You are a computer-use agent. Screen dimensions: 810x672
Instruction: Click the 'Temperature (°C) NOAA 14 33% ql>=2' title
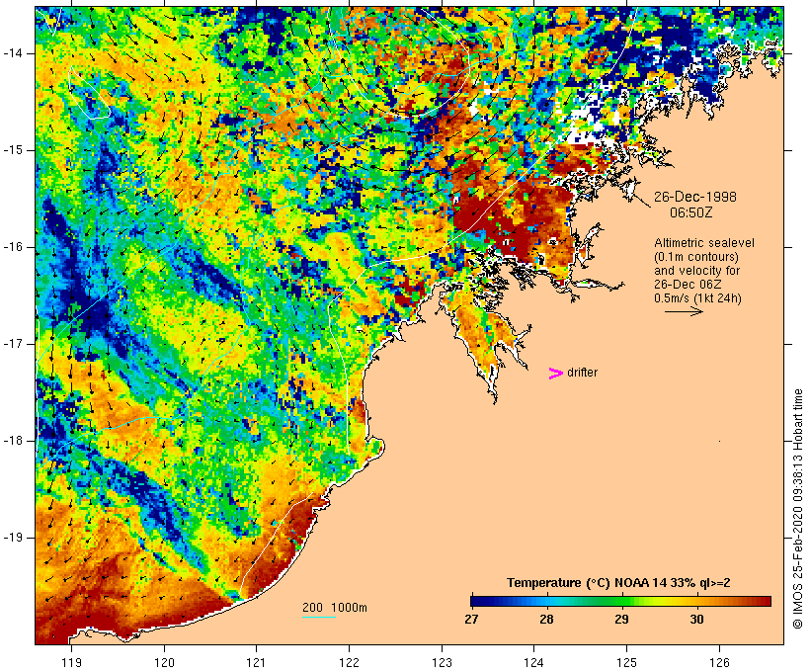coord(618,583)
